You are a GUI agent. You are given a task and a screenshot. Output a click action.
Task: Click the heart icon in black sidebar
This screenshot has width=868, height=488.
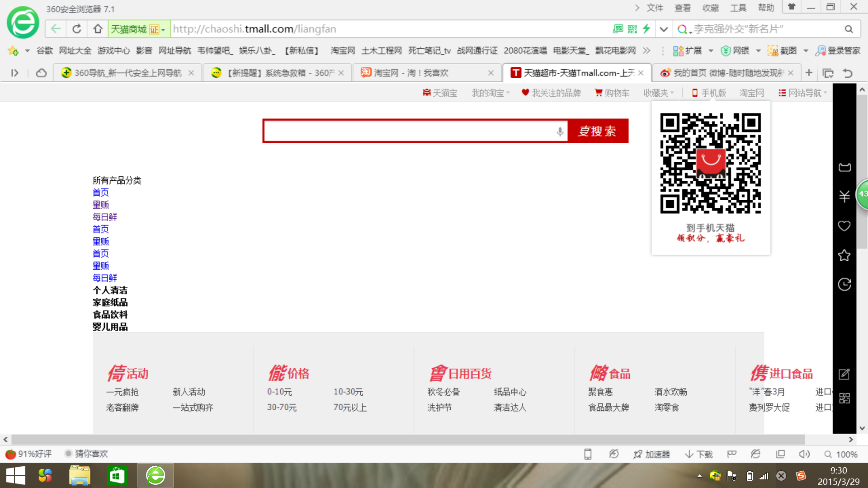tap(844, 226)
